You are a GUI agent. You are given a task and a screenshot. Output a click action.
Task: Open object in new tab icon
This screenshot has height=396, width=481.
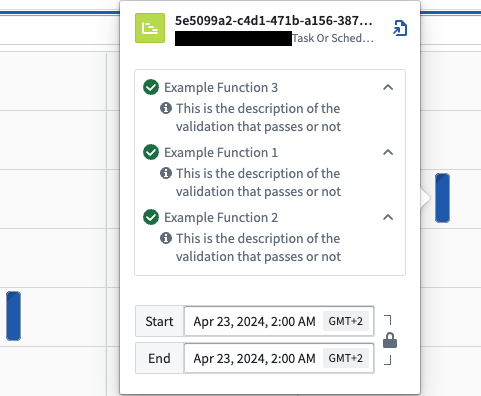[400, 28]
